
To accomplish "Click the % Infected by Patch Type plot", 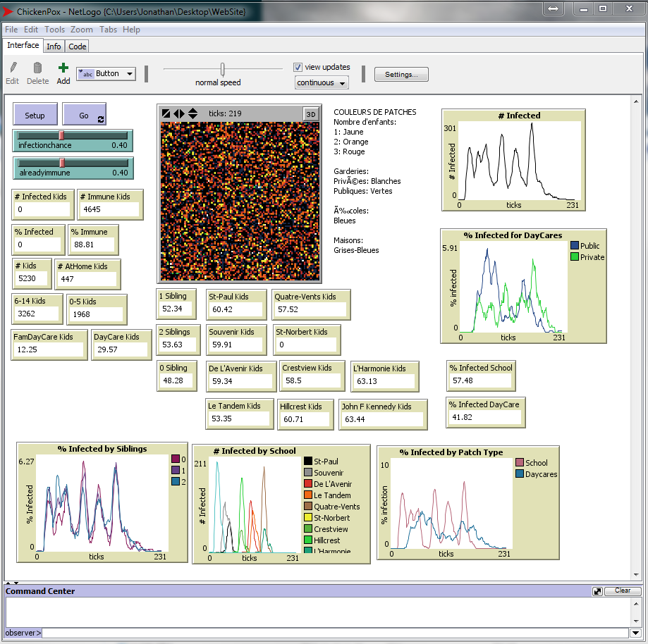I will coord(468,503).
